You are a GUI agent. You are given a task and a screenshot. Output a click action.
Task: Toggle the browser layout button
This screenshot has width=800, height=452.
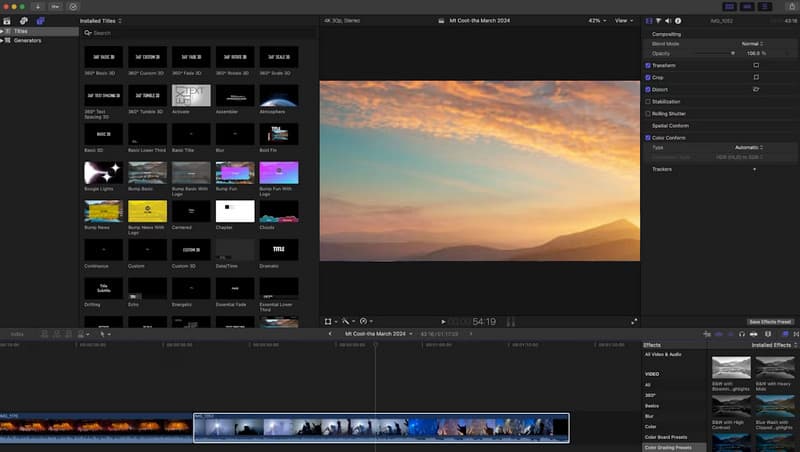click(730, 7)
